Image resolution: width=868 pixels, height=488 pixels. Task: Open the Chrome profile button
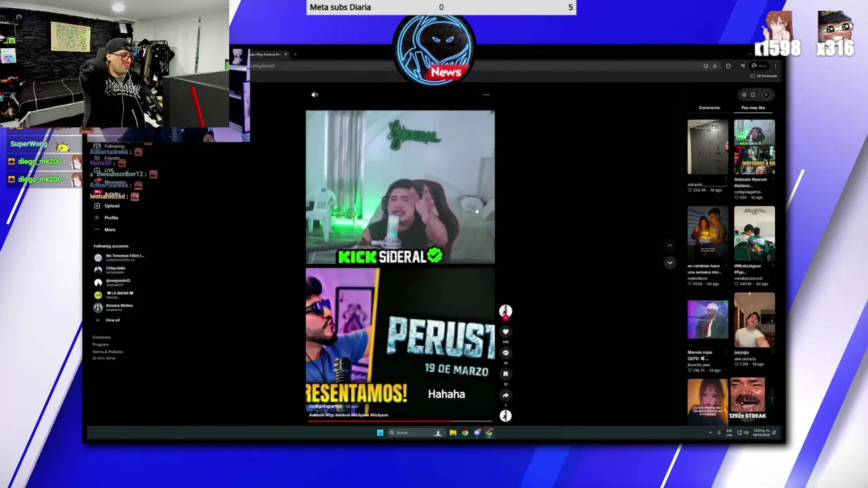[x=759, y=66]
